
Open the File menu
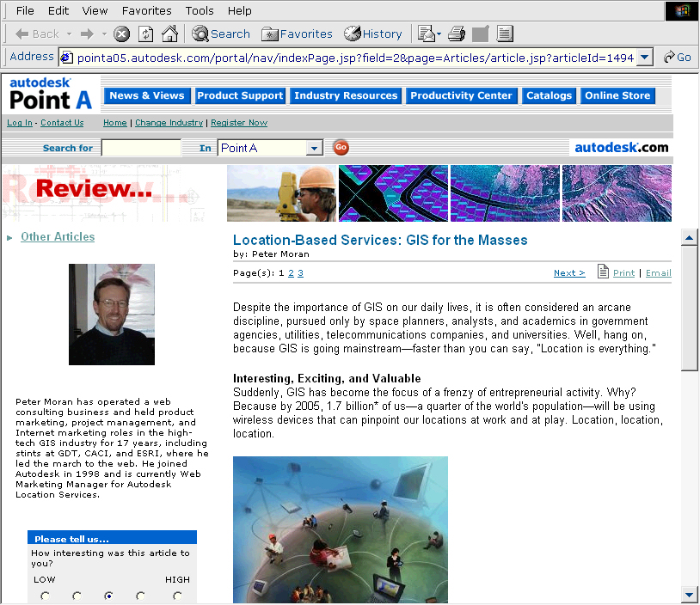(x=25, y=10)
